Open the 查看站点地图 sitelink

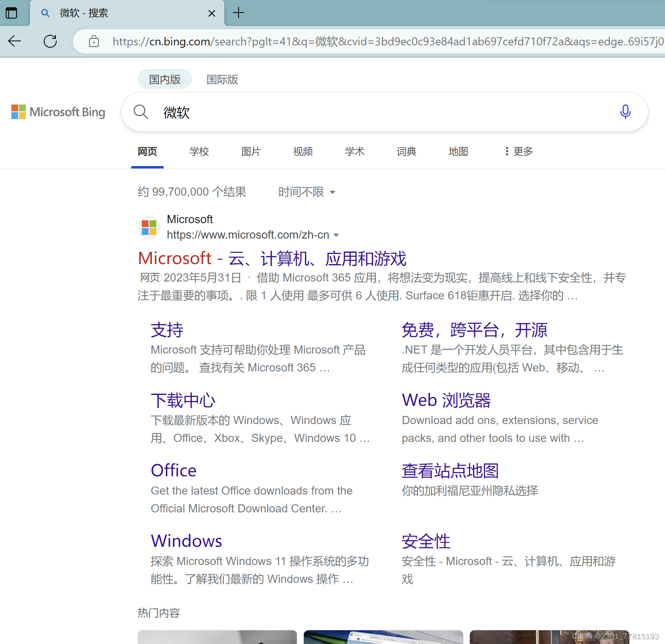[x=450, y=471]
